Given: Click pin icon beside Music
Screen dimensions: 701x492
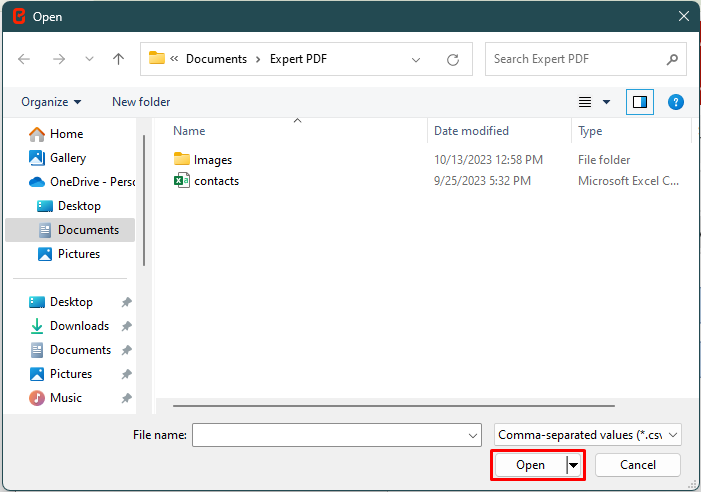Looking at the screenshot, I should tap(127, 398).
